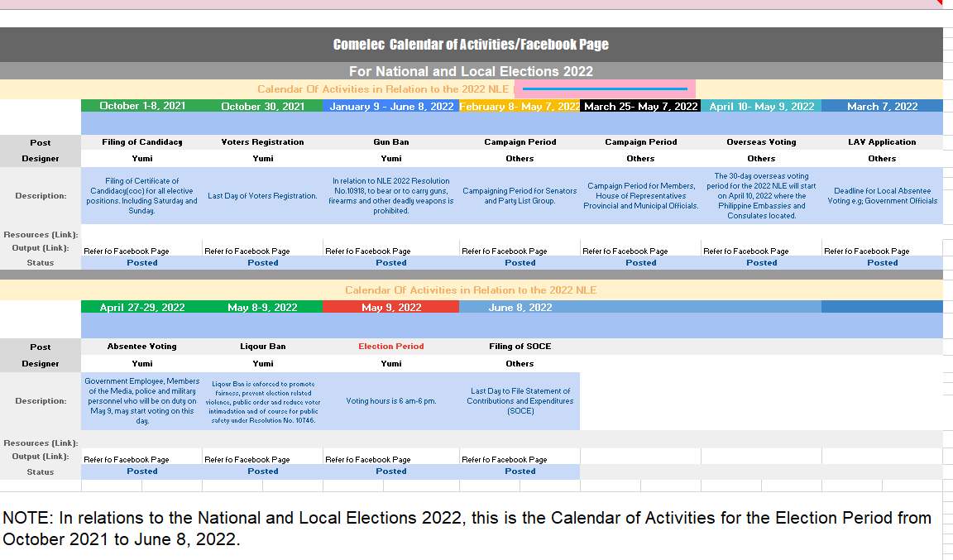Select the red Election Period post cell
953x560 pixels.
pyautogui.click(x=391, y=346)
